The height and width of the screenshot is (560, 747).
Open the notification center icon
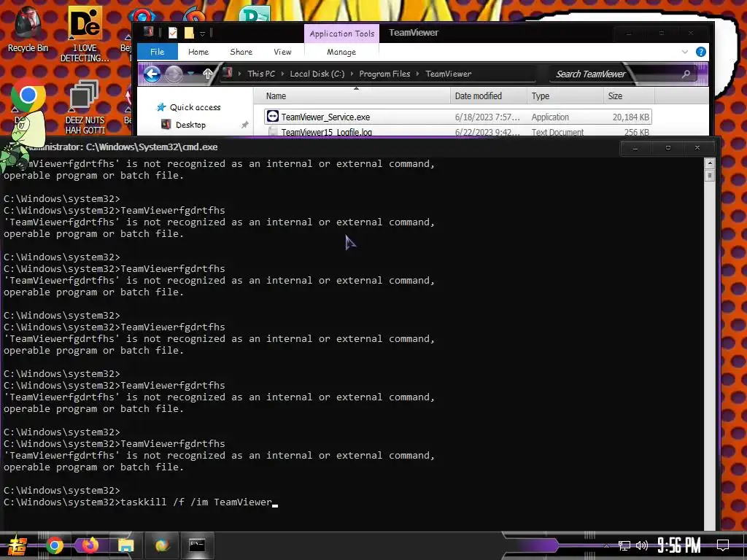pos(723,545)
